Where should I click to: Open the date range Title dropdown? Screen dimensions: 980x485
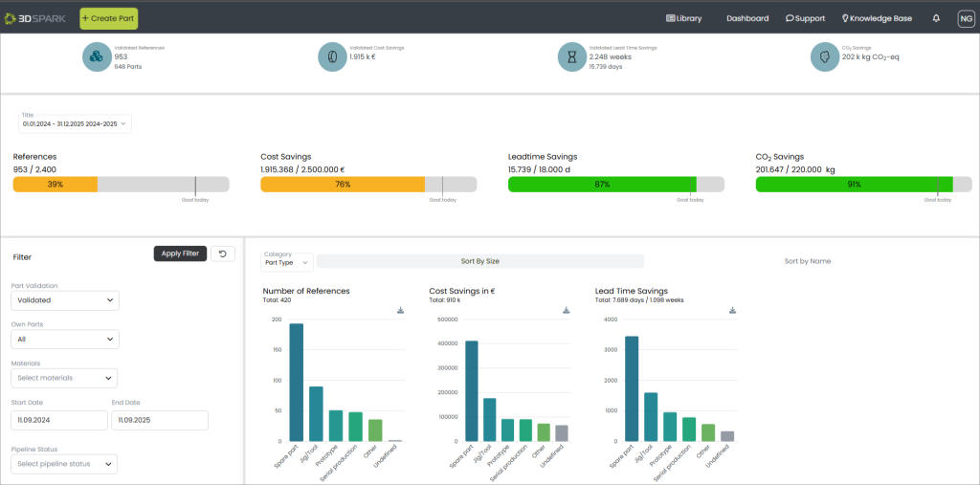(75, 123)
